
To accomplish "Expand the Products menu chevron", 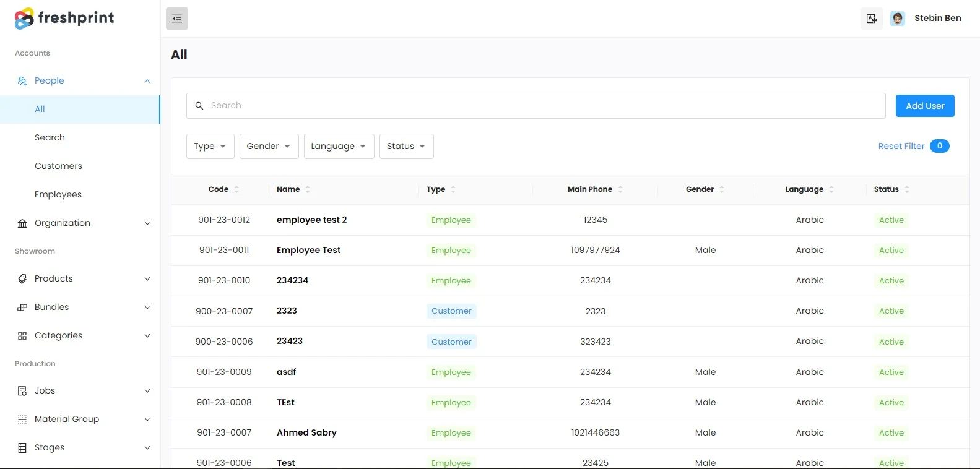I will tap(147, 279).
